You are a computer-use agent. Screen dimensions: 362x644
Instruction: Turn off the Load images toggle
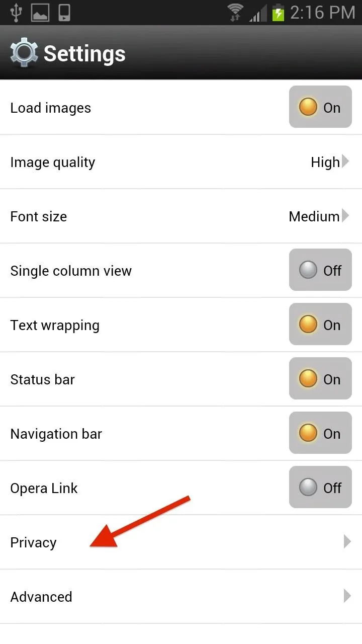[x=320, y=107]
